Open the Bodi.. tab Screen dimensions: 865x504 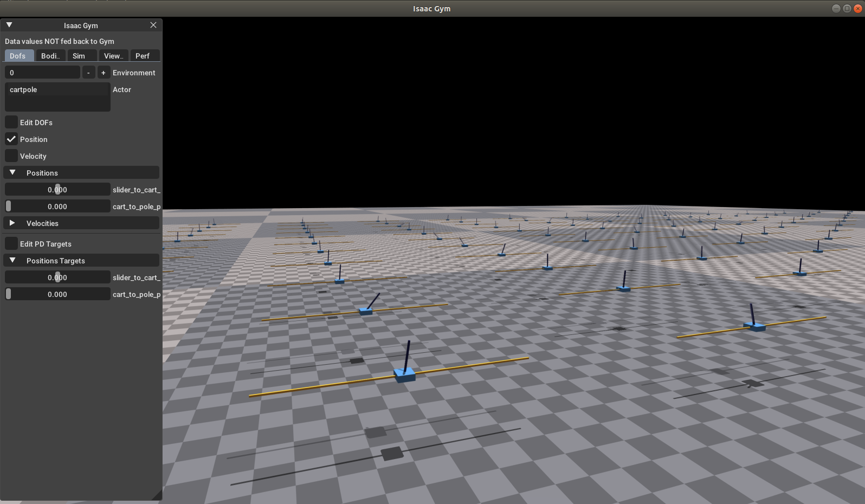[x=51, y=56]
